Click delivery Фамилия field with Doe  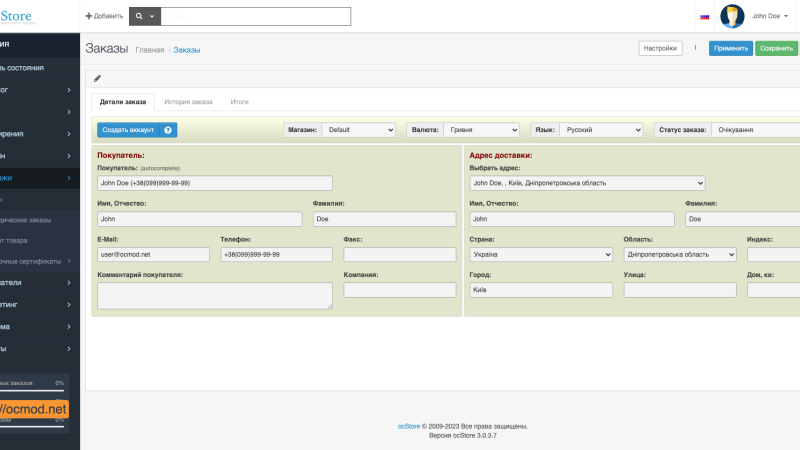742,219
